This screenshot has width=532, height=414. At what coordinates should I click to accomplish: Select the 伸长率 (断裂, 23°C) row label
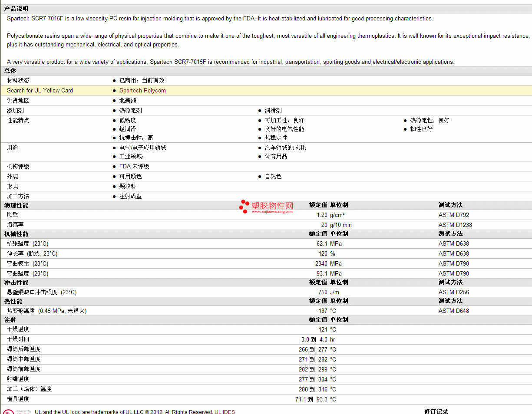click(32, 253)
